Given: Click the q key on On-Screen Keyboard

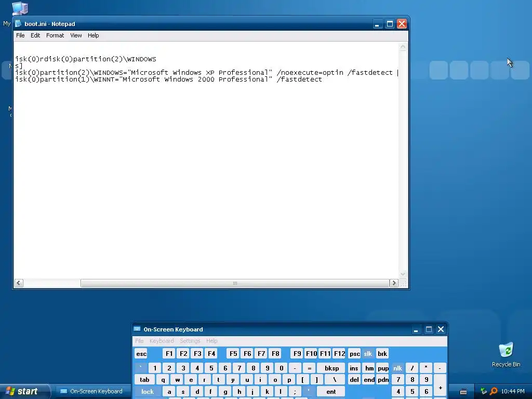Looking at the screenshot, I should point(163,380).
